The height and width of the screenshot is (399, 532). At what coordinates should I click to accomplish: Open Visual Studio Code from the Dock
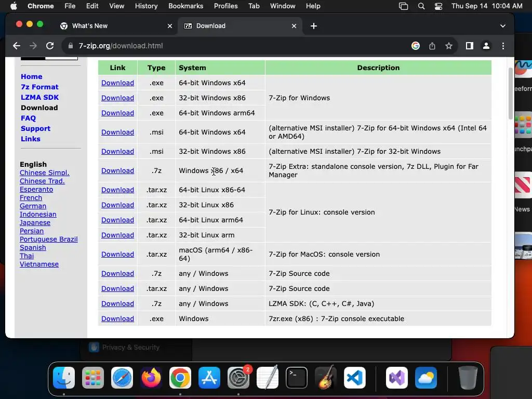[x=354, y=378]
